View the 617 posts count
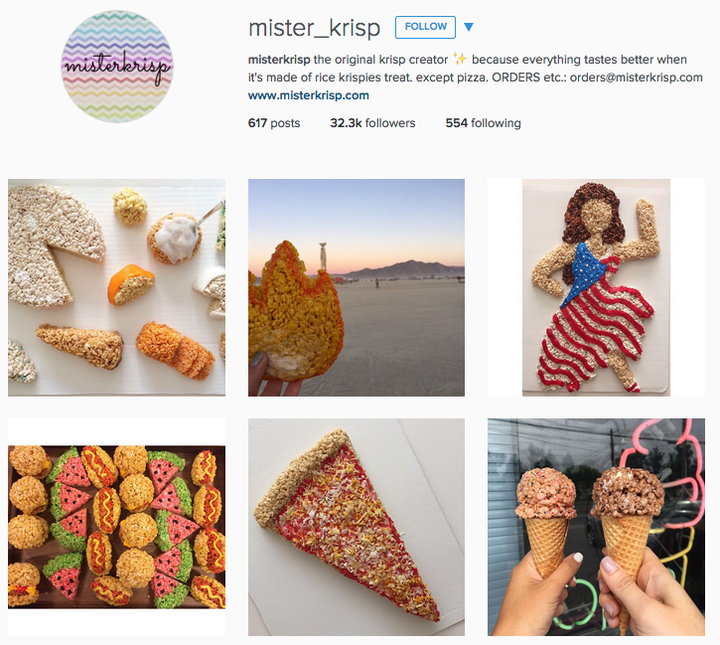 (274, 123)
